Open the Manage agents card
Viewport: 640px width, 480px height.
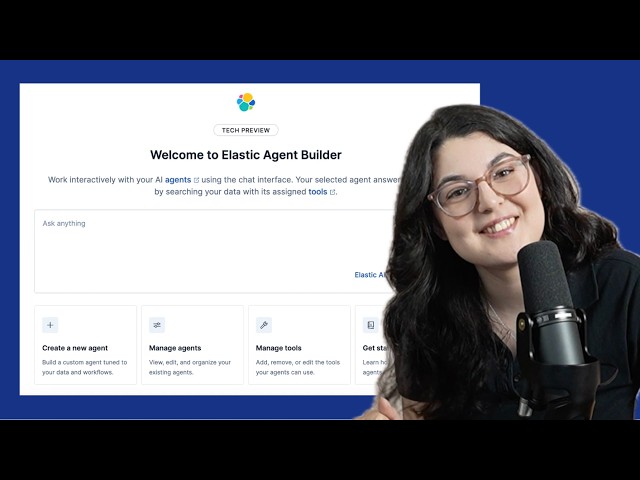[192, 345]
